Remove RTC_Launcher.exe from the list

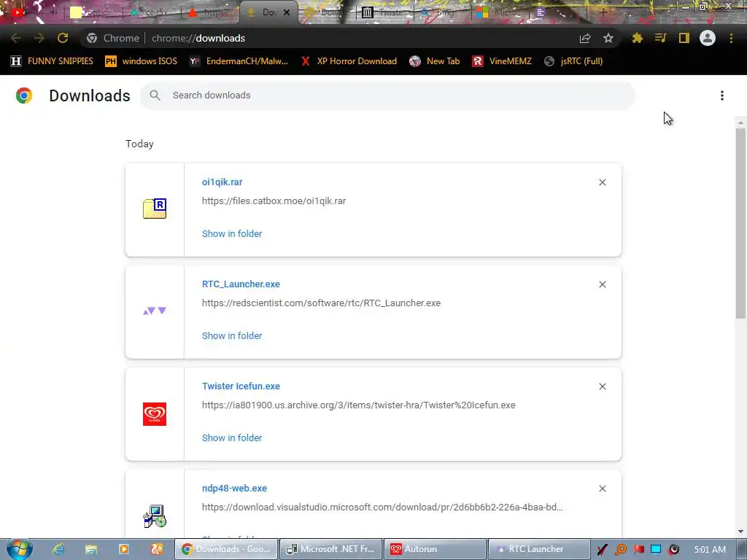602,284
